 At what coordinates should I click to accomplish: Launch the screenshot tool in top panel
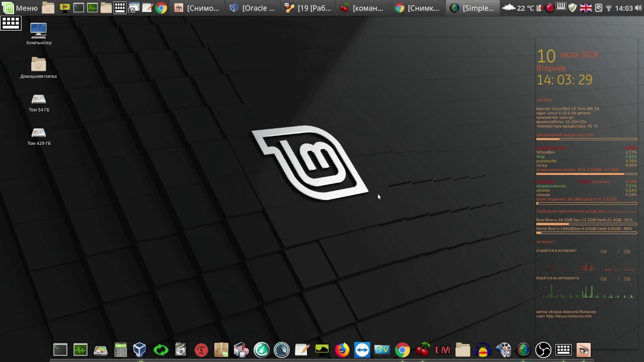tap(134, 8)
